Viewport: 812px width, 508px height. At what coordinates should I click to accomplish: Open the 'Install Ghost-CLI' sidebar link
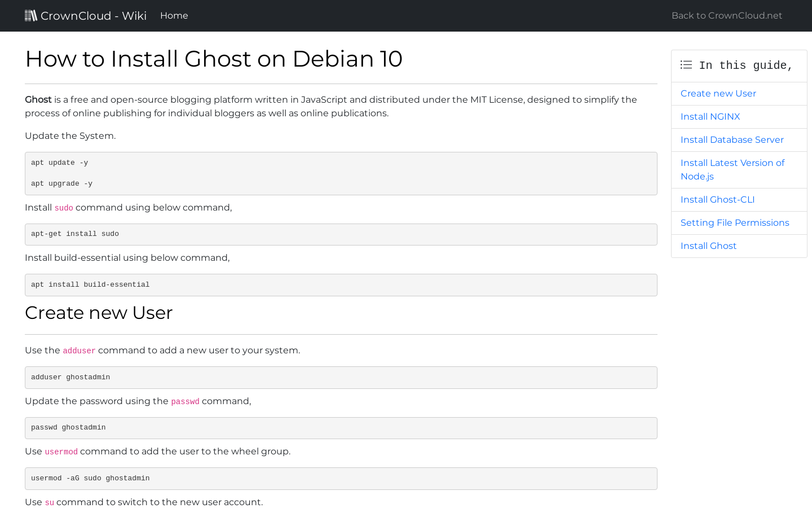point(717,199)
